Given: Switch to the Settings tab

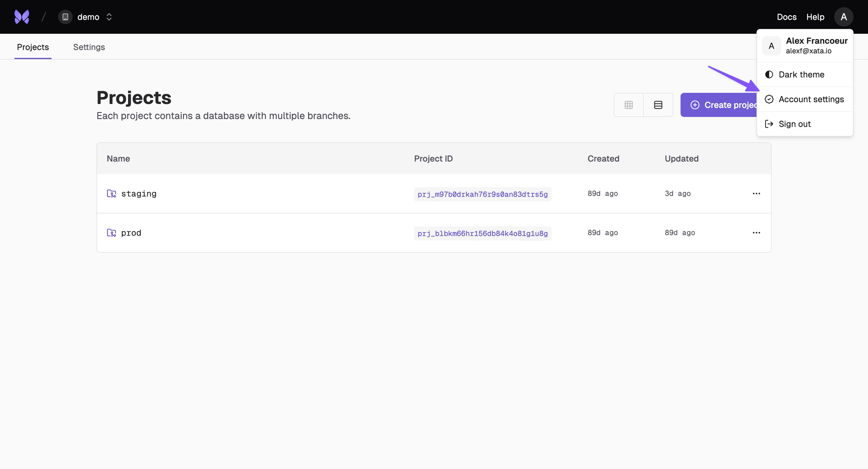Looking at the screenshot, I should click(x=89, y=47).
